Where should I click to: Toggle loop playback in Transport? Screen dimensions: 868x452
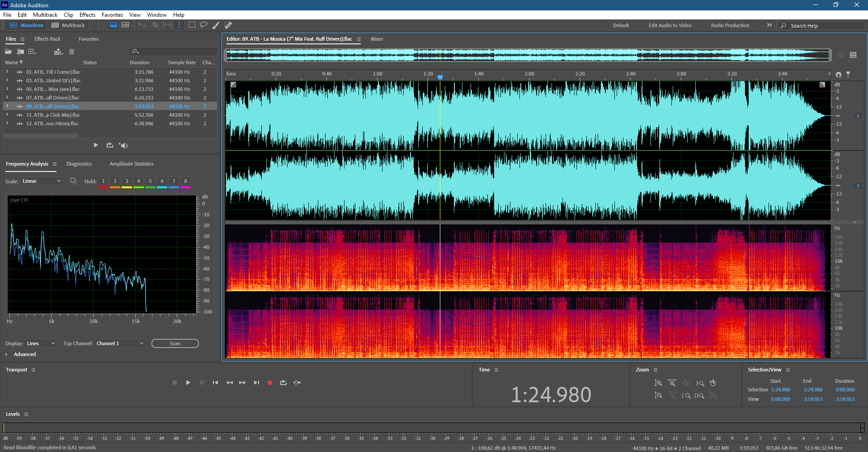283,383
